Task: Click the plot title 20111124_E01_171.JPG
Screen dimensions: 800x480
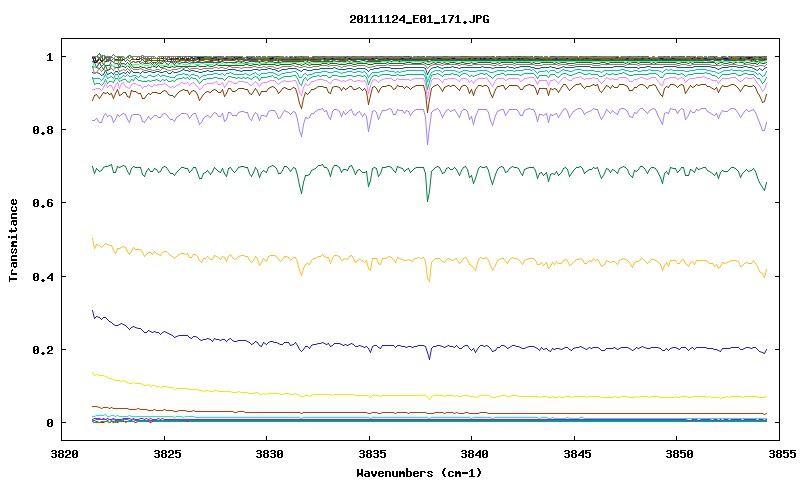Action: [x=419, y=20]
